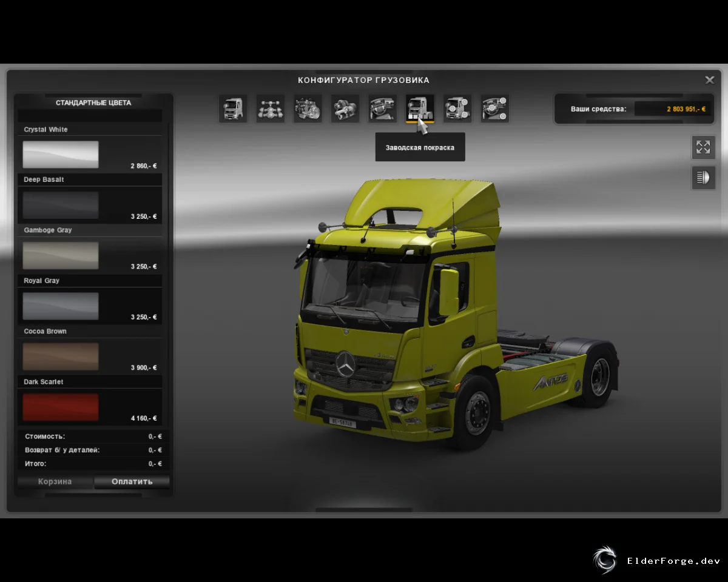This screenshot has width=728, height=582.
Task: Toggle the truck headlights button
Action: pyautogui.click(x=703, y=178)
